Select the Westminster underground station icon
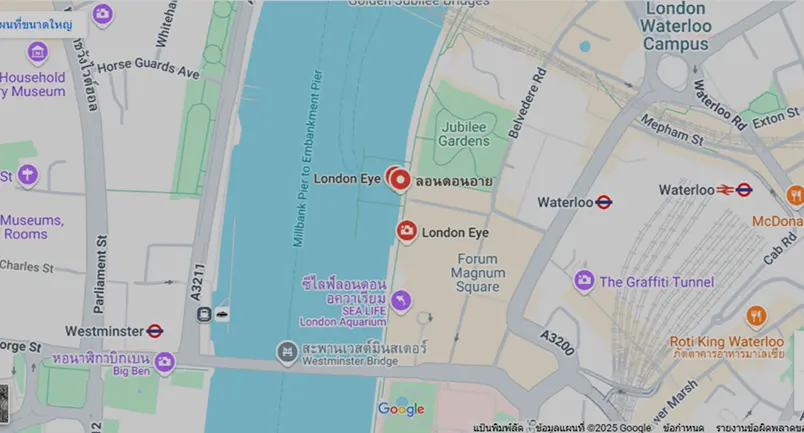The height and width of the screenshot is (433, 804). point(155,331)
